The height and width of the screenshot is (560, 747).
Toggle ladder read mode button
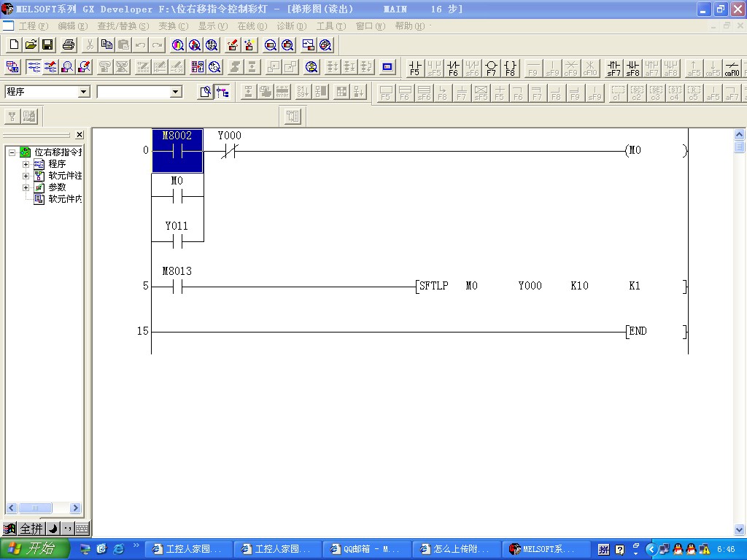click(x=34, y=68)
